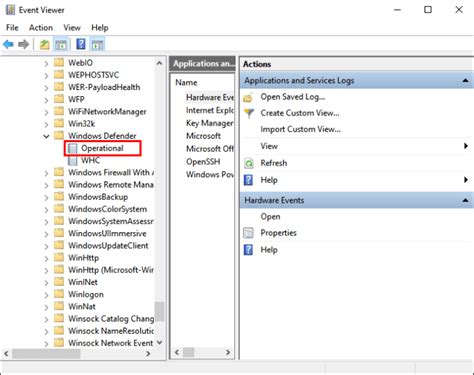The image size is (474, 375).
Task: Click Refresh in the Actions pane
Action: tap(274, 163)
